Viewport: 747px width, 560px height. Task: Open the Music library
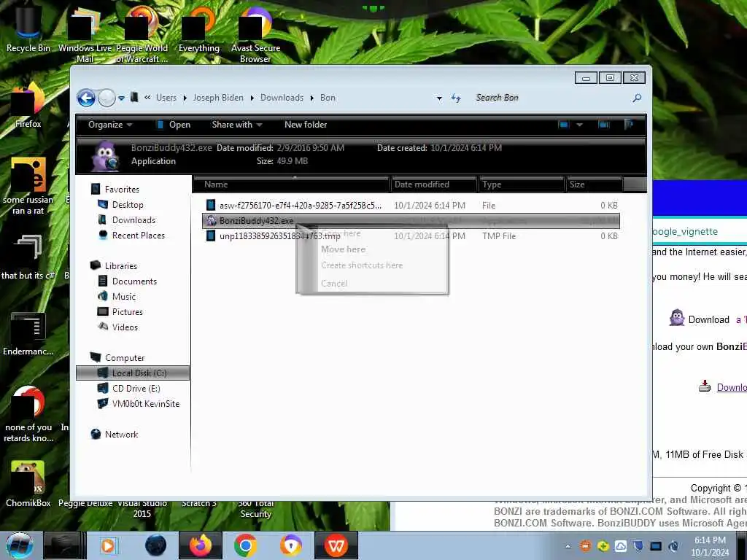(124, 297)
